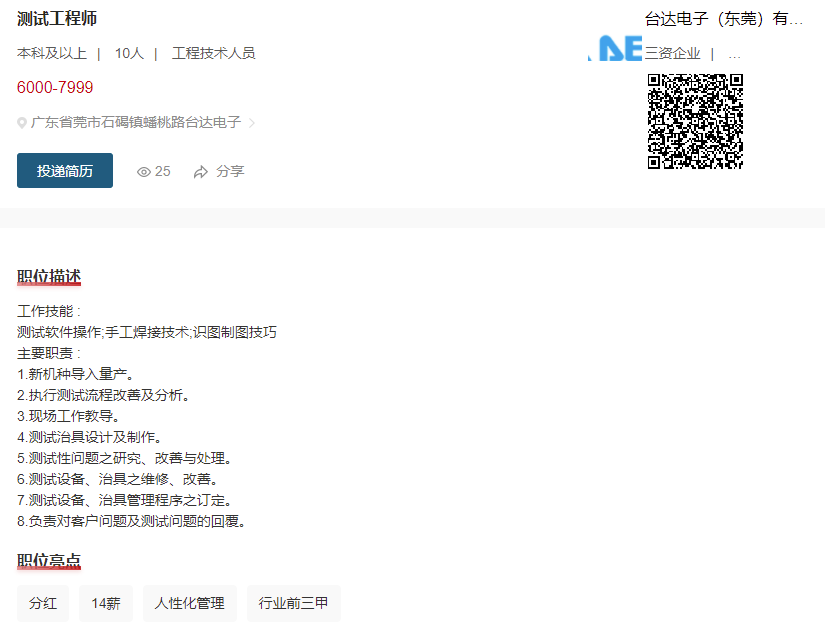Image resolution: width=825 pixels, height=629 pixels.
Task: Open the 台达电子（东莞） company name link
Action: point(724,19)
